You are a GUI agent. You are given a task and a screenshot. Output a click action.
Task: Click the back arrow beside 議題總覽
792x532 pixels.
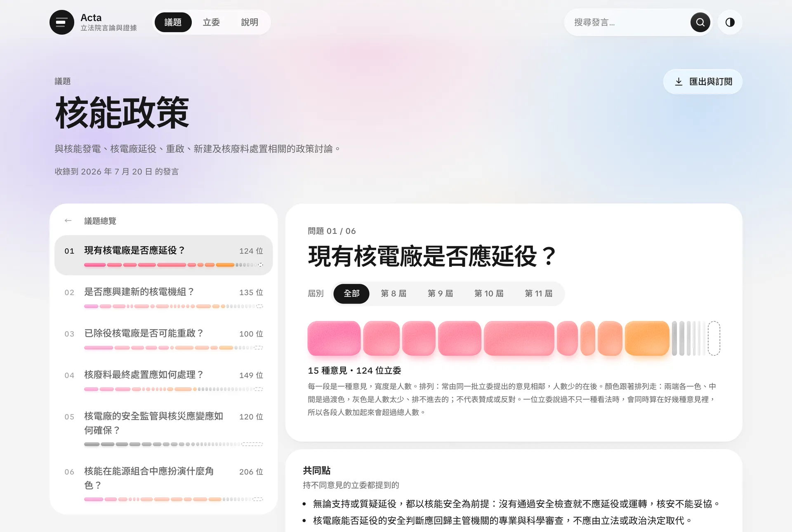click(68, 221)
